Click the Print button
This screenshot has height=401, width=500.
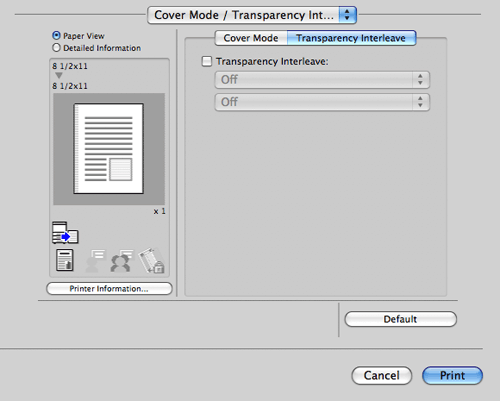(452, 376)
